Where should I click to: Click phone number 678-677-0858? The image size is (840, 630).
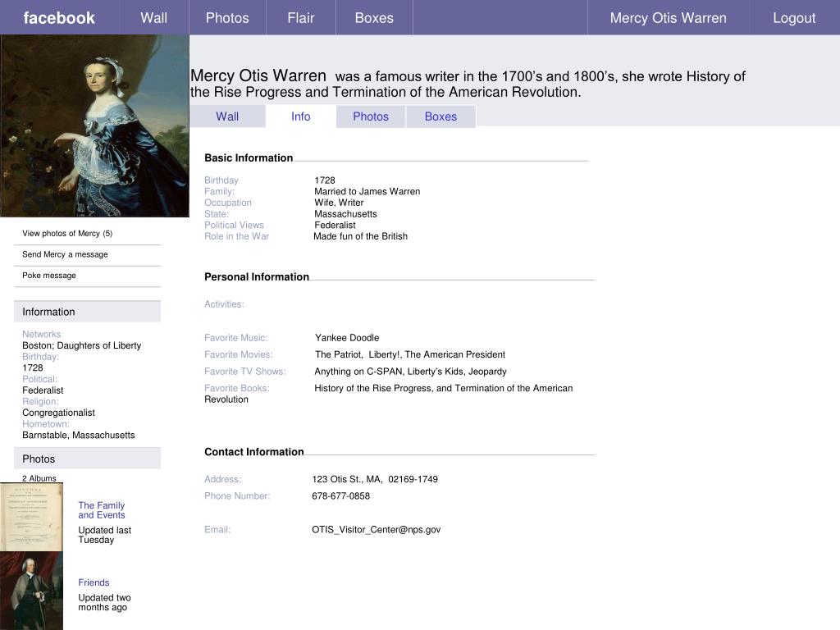(340, 495)
